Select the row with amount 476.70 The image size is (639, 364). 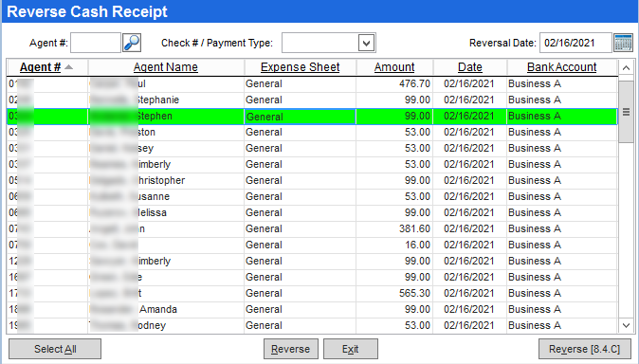[x=312, y=84]
